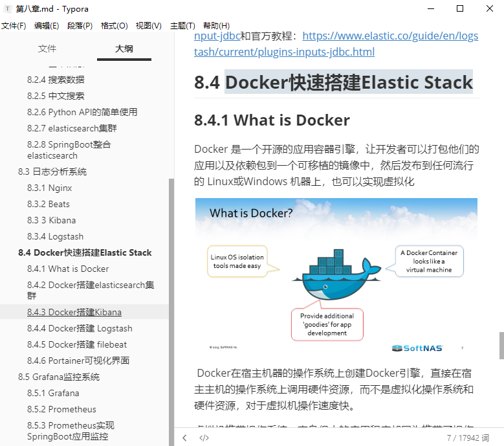Jump to 8.4.1 What is Docker in outline
504x446 pixels.
pos(68,269)
